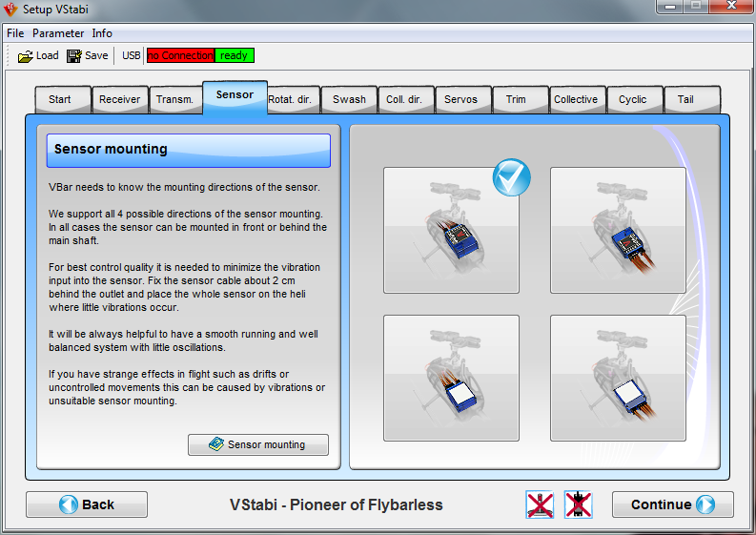Switch to the Receiver tab

(120, 99)
